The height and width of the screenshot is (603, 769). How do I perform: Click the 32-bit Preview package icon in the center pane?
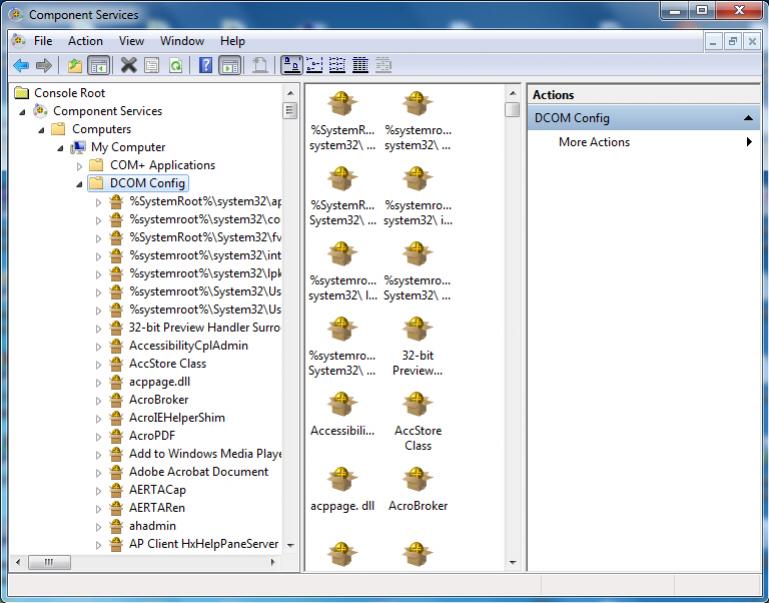pyautogui.click(x=417, y=328)
